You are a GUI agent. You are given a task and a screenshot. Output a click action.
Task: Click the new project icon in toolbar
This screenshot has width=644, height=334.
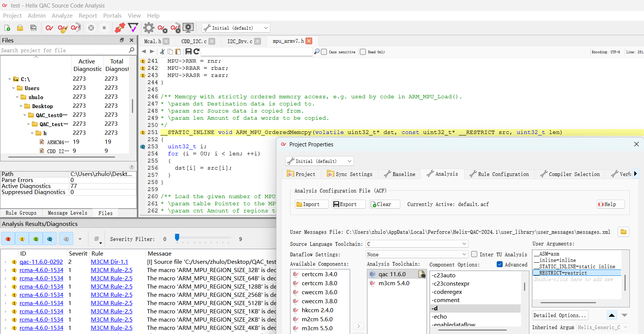pos(7,28)
